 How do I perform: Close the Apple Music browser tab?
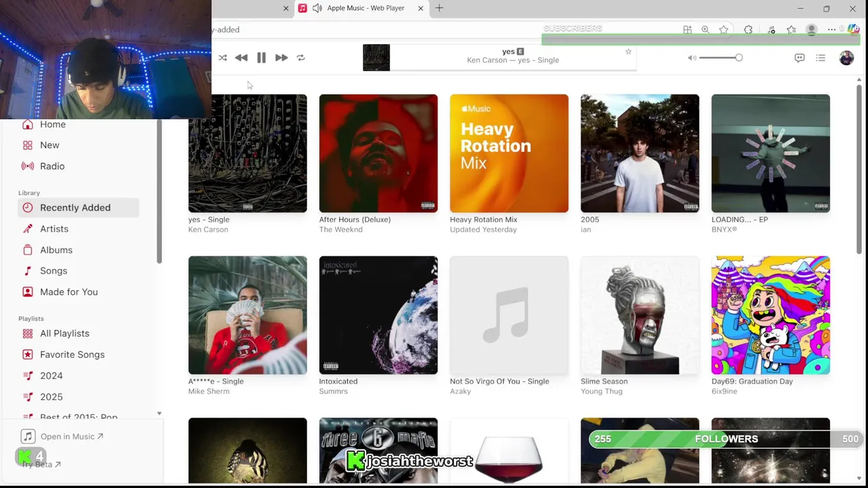pyautogui.click(x=420, y=8)
